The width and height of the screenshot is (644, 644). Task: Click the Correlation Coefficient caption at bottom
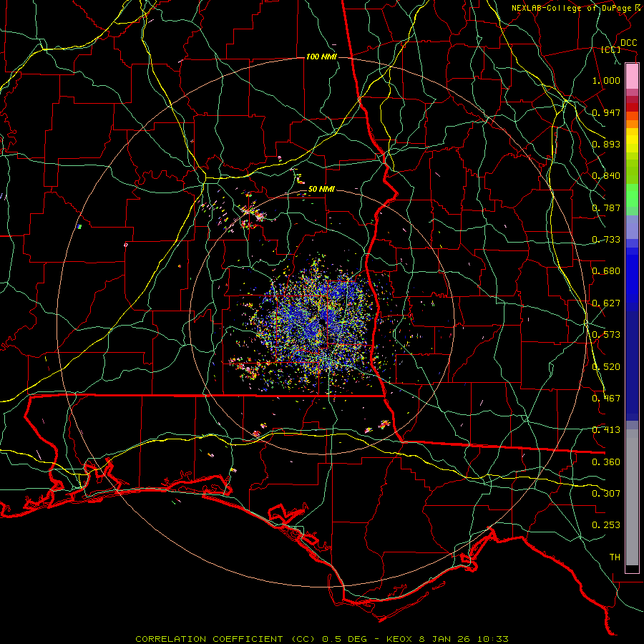tap(321, 639)
